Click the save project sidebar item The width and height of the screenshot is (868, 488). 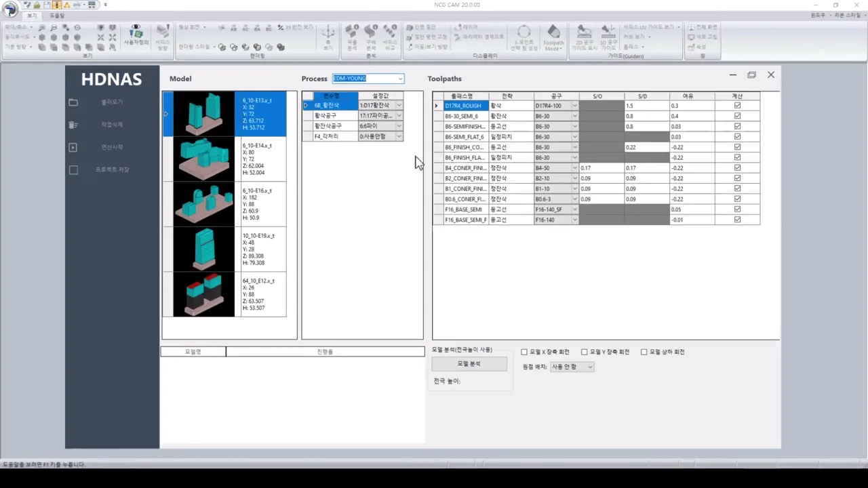coord(112,169)
